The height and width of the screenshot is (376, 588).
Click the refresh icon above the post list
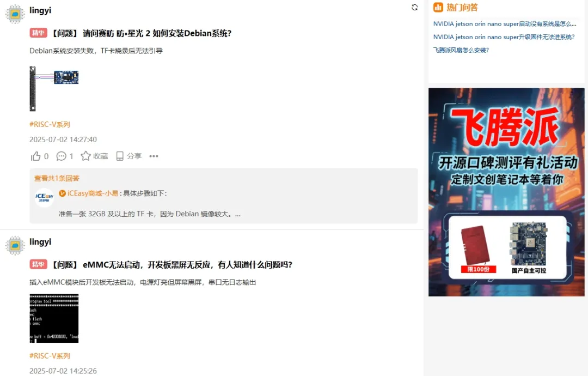(414, 8)
